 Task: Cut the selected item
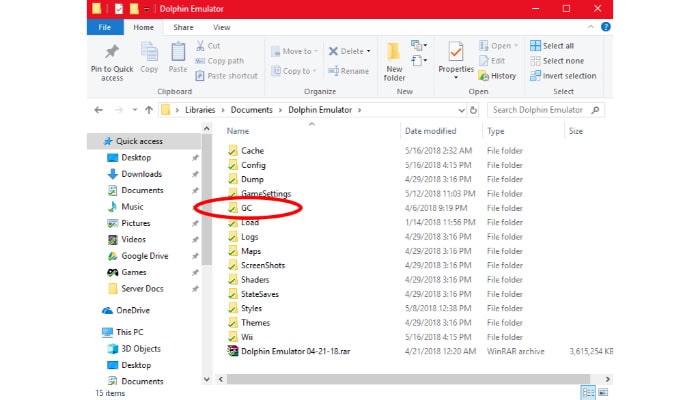(208, 46)
